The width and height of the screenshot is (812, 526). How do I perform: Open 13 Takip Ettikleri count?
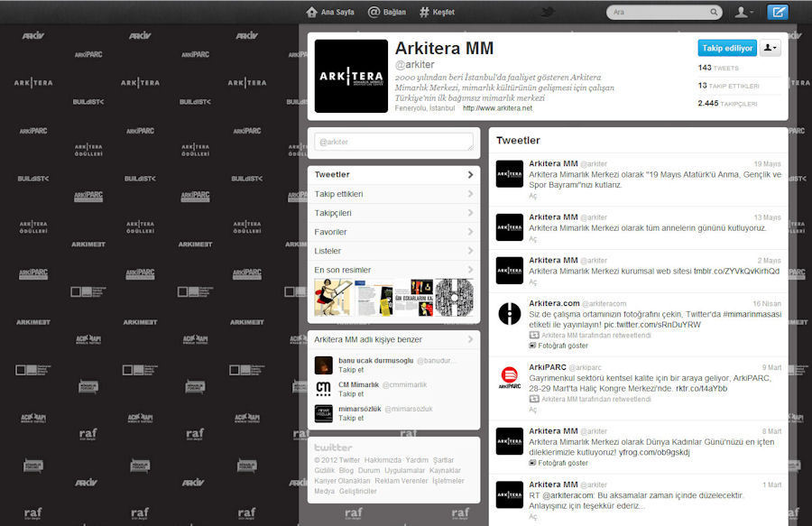[729, 86]
